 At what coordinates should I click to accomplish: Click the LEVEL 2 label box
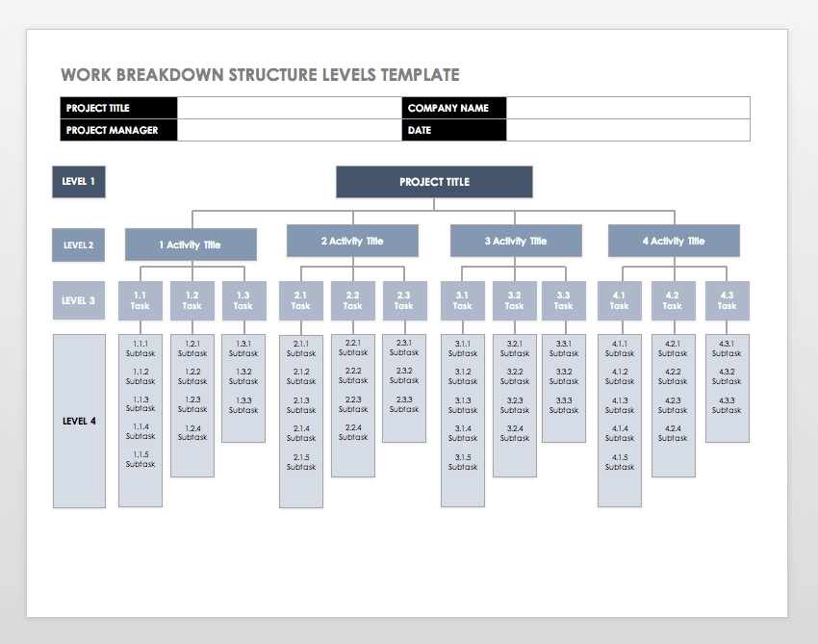(78, 245)
